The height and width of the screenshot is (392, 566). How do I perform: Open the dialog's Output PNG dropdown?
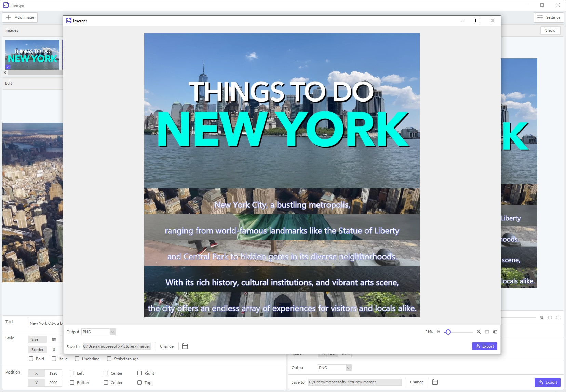click(98, 332)
